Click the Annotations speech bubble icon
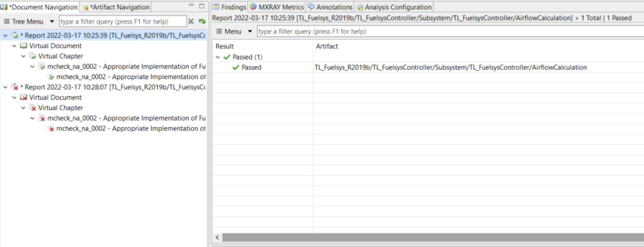644x247 pixels. pos(311,7)
